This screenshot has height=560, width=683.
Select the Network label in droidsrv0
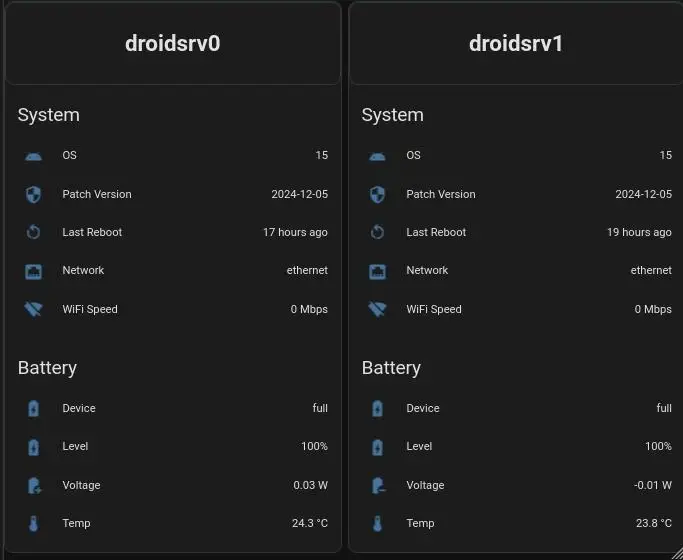(83, 270)
